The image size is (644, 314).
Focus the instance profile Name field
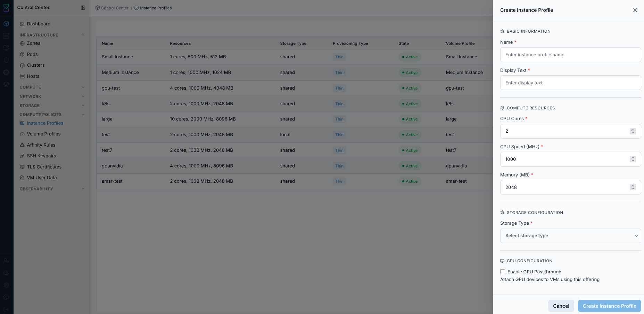570,55
